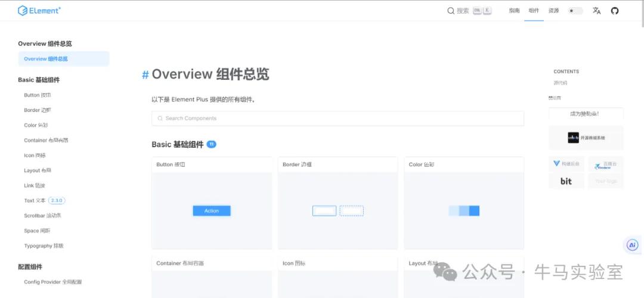The image size is (644, 298).
Task: Click the Your logo placeholder tile
Action: pyautogui.click(x=605, y=181)
